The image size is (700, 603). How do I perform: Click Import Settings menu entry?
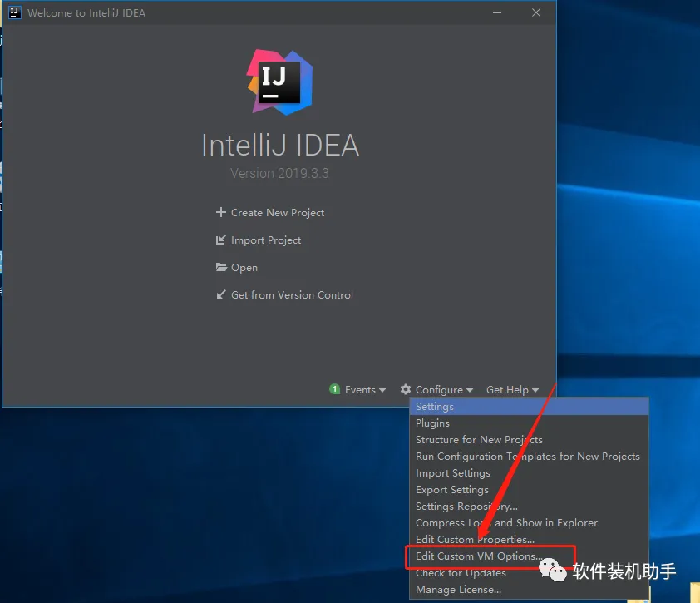coord(529,473)
